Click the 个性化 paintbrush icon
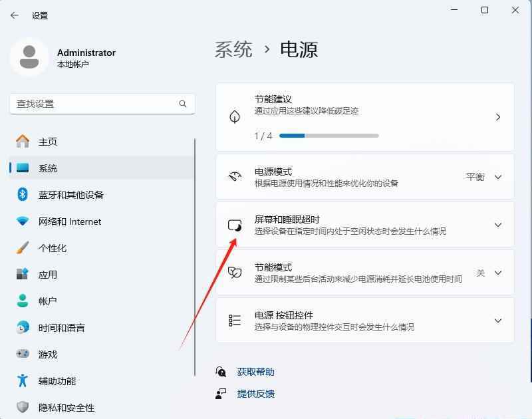The image size is (532, 419). [23, 247]
